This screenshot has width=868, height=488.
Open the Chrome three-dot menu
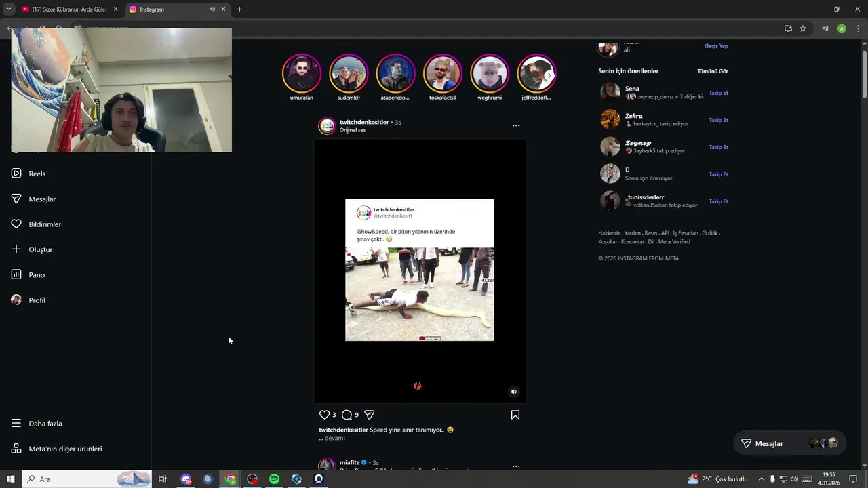858,28
